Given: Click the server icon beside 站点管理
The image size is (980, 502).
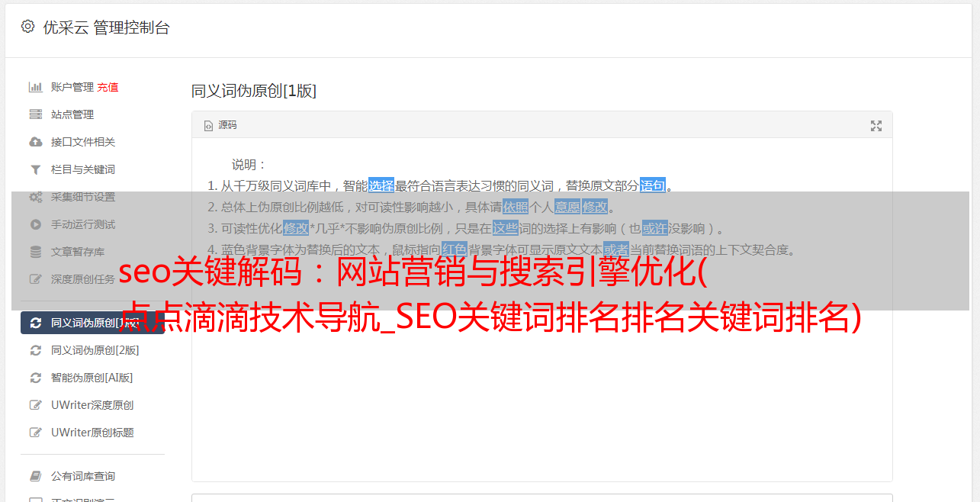Looking at the screenshot, I should [x=35, y=114].
